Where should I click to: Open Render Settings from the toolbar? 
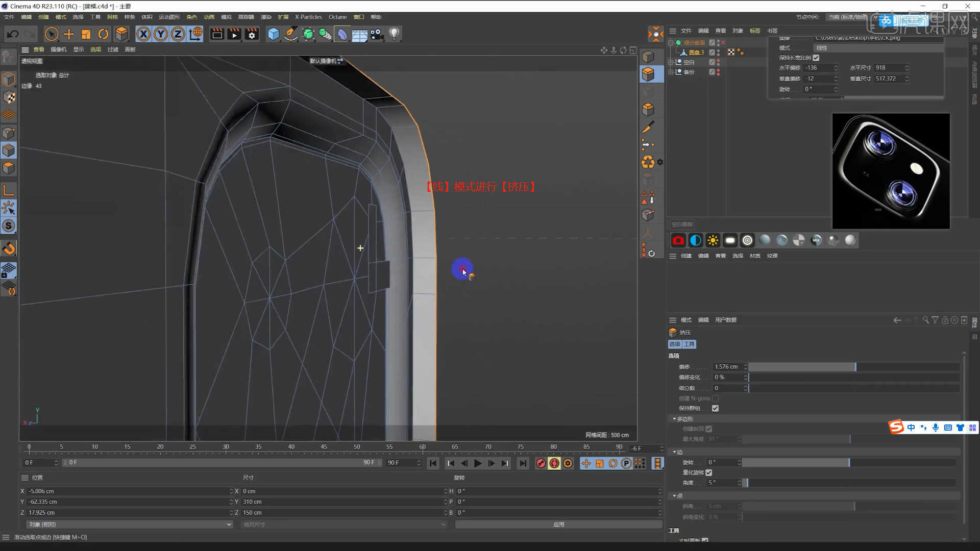pyautogui.click(x=251, y=34)
